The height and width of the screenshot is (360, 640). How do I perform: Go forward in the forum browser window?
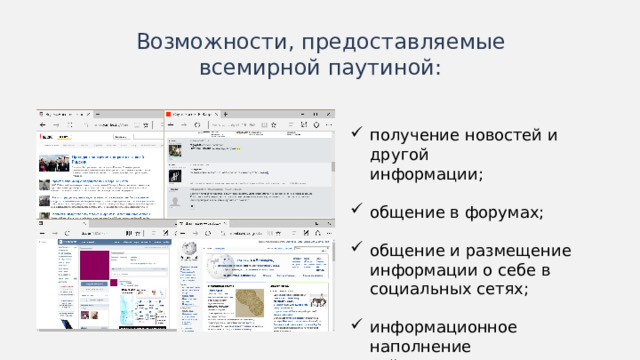click(x=184, y=125)
